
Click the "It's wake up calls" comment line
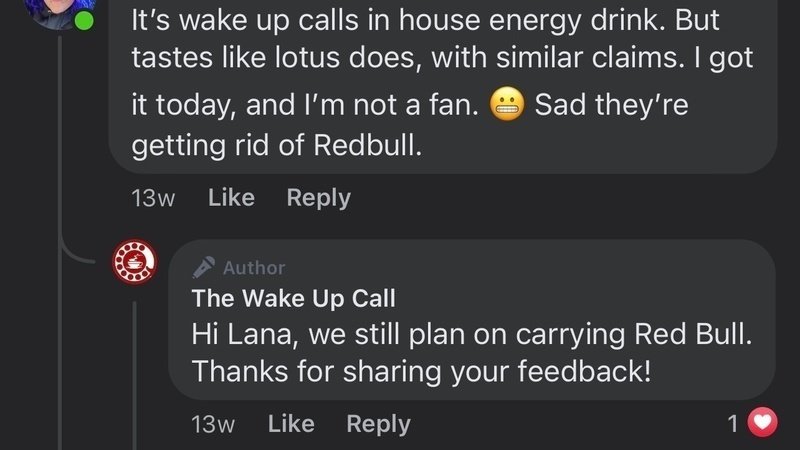pyautogui.click(x=425, y=20)
